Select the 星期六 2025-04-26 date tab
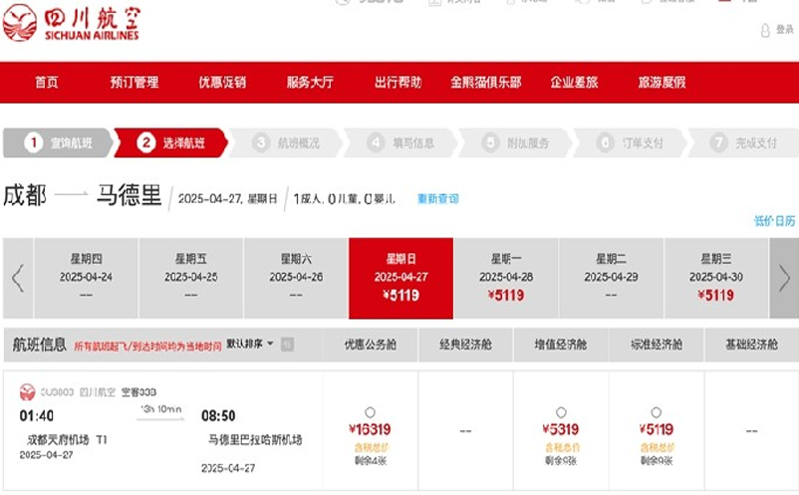 coord(296,278)
